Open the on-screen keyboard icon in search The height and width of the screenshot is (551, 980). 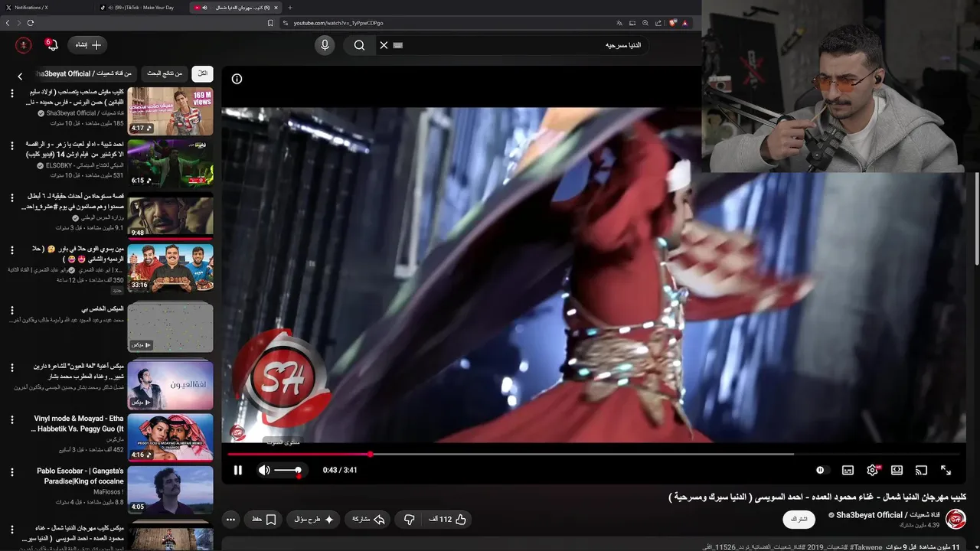coord(398,45)
